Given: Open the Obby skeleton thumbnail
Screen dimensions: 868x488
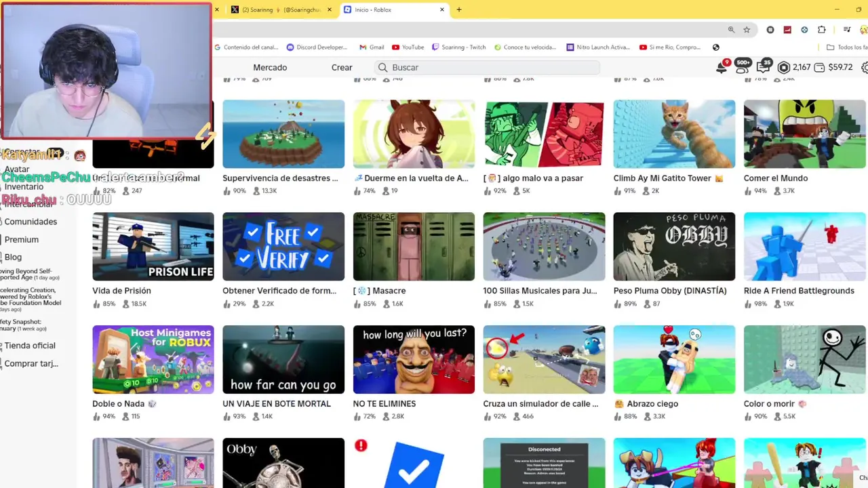Looking at the screenshot, I should 283,463.
